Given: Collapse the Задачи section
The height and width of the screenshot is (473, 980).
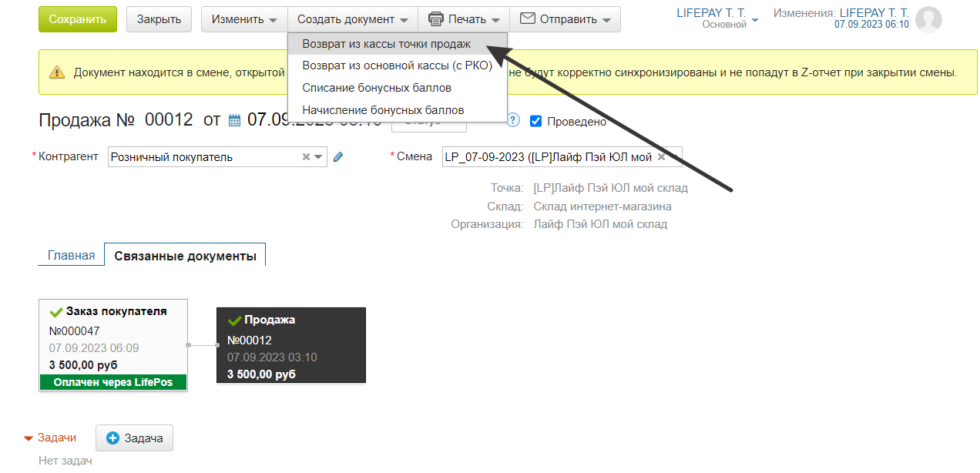Looking at the screenshot, I should [x=29, y=438].
